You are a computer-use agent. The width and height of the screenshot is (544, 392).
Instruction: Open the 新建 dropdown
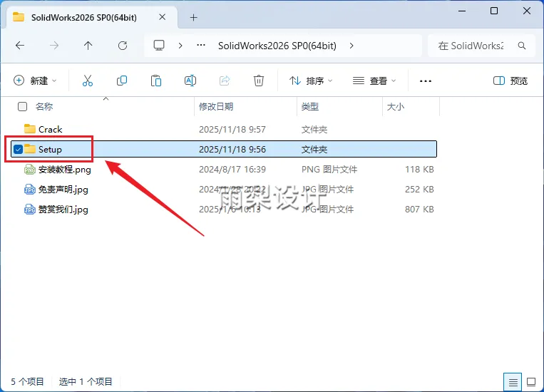[x=35, y=81]
